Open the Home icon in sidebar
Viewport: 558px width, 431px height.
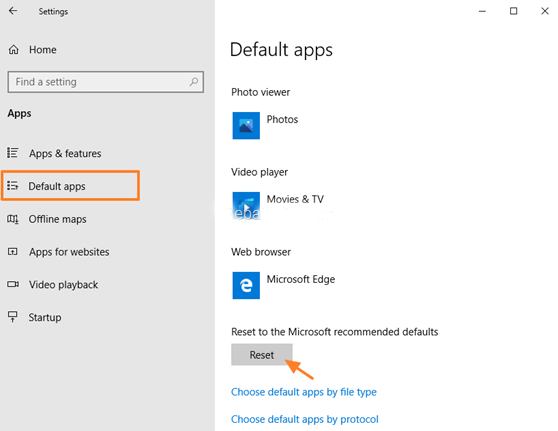click(14, 49)
